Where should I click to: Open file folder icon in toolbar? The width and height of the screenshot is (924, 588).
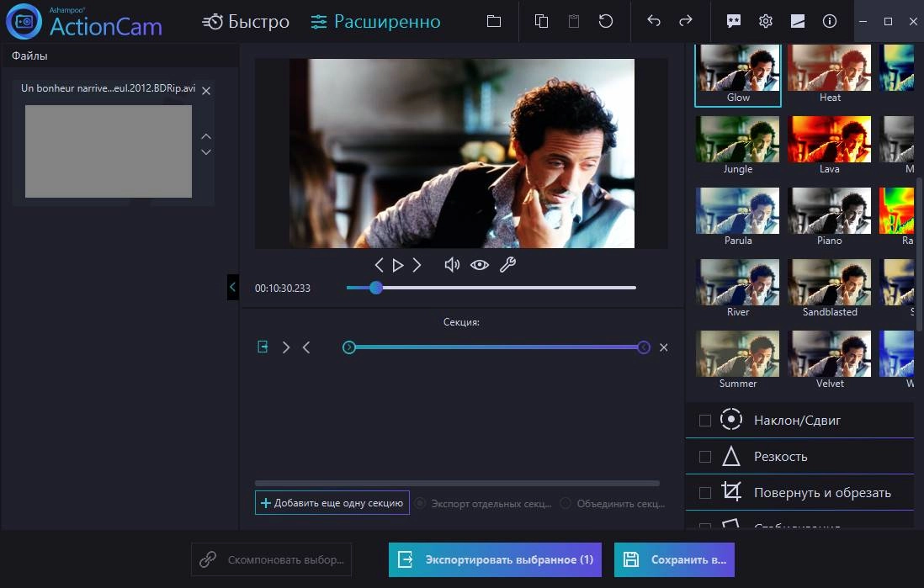point(494,21)
